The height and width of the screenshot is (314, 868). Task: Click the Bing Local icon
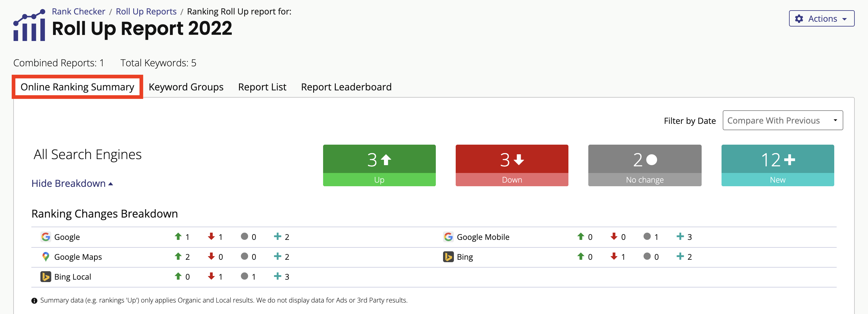(x=46, y=276)
